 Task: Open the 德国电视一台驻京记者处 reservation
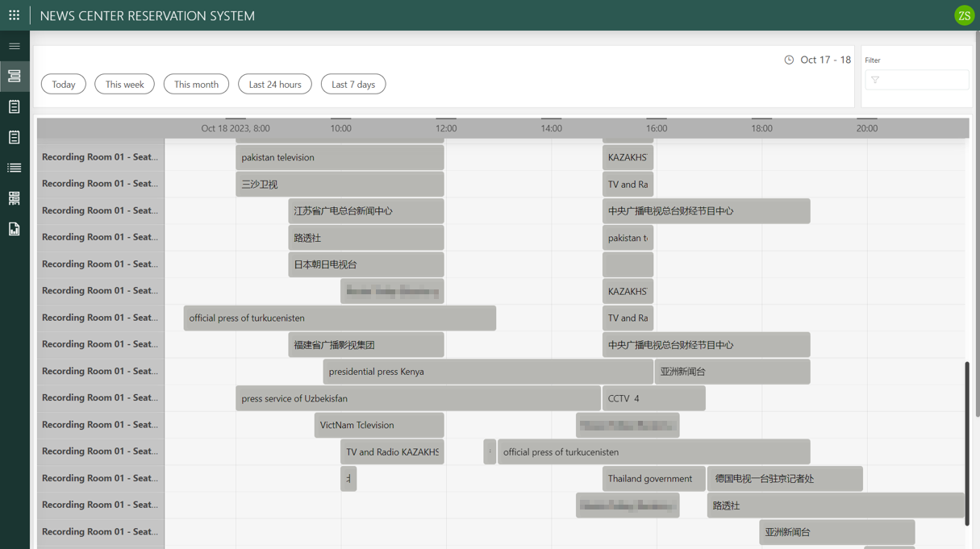coord(785,479)
